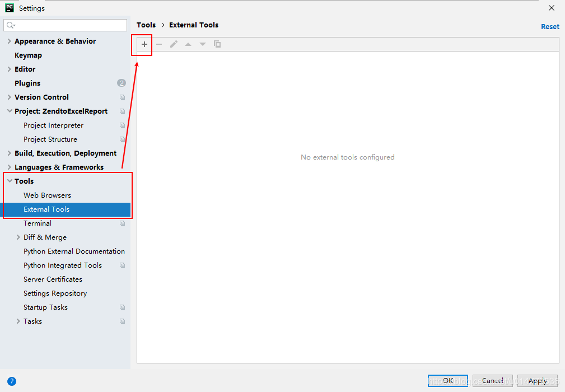
Task: Click project-level icon beside Tasks
Action: pyautogui.click(x=123, y=321)
